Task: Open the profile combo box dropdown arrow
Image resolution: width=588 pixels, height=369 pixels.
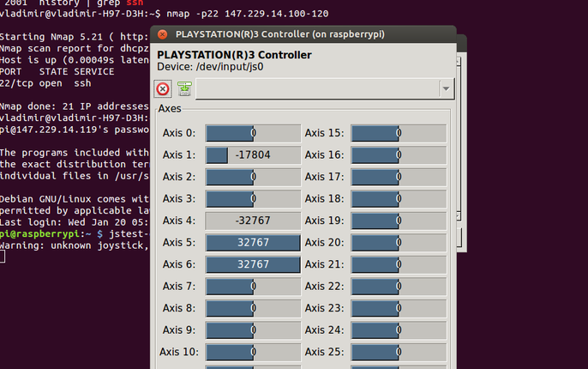Action: coord(446,89)
